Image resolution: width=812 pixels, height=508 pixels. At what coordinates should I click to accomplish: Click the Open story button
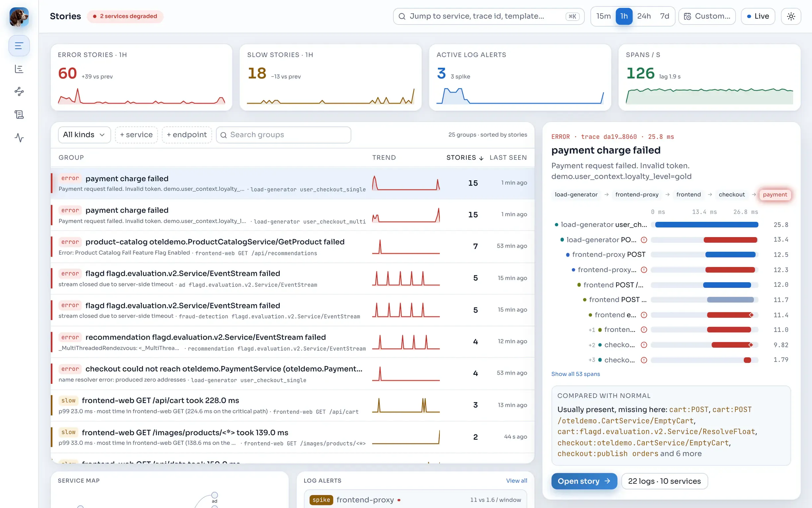pyautogui.click(x=584, y=481)
